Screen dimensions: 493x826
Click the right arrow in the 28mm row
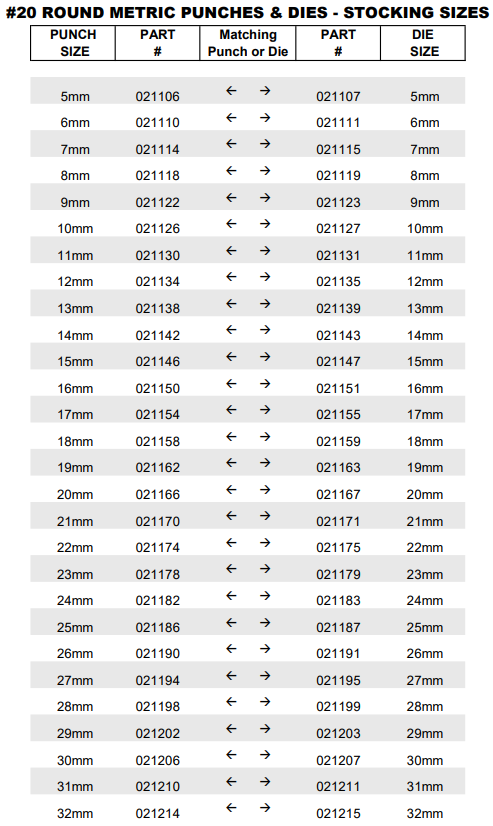(264, 702)
